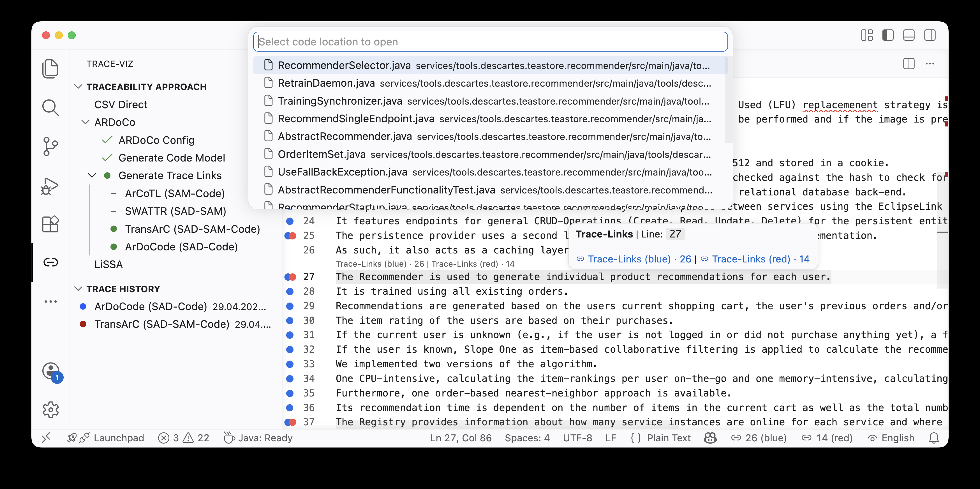Screen dimensions: 980x489
Task: Focus the Select code location input
Action: (490, 42)
